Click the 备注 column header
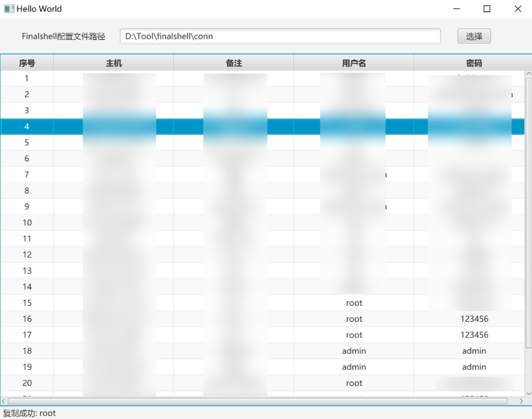Screen dimensions: 532x419 coord(234,63)
